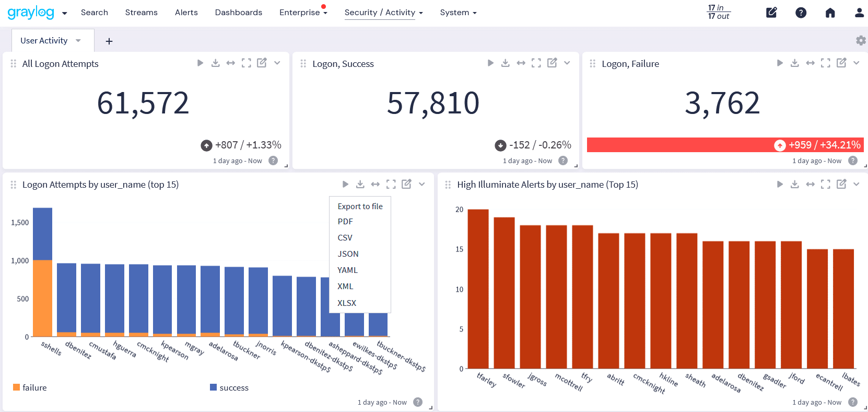Open the user profile icon

coord(859,13)
